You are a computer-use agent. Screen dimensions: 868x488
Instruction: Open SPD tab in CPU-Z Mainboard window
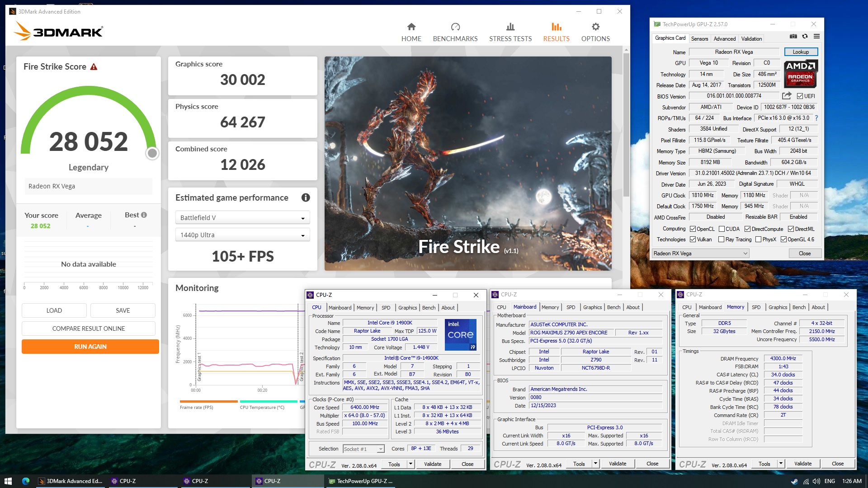click(571, 307)
